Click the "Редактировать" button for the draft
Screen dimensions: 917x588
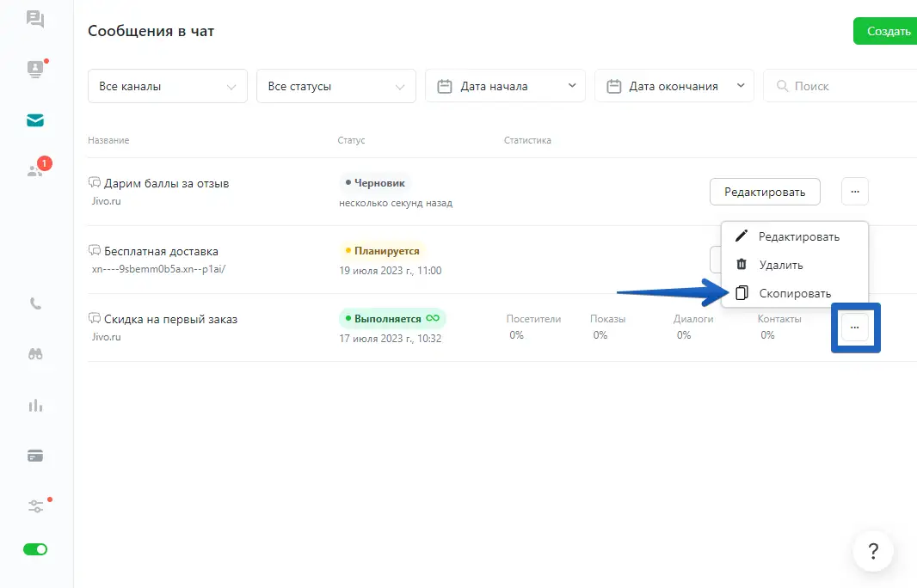(764, 192)
